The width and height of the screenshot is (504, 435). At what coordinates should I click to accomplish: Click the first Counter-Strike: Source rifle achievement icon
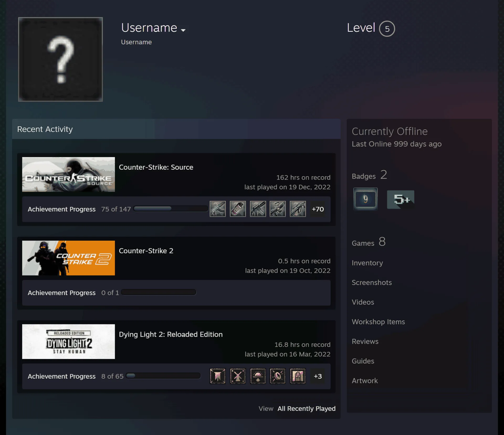click(x=218, y=209)
